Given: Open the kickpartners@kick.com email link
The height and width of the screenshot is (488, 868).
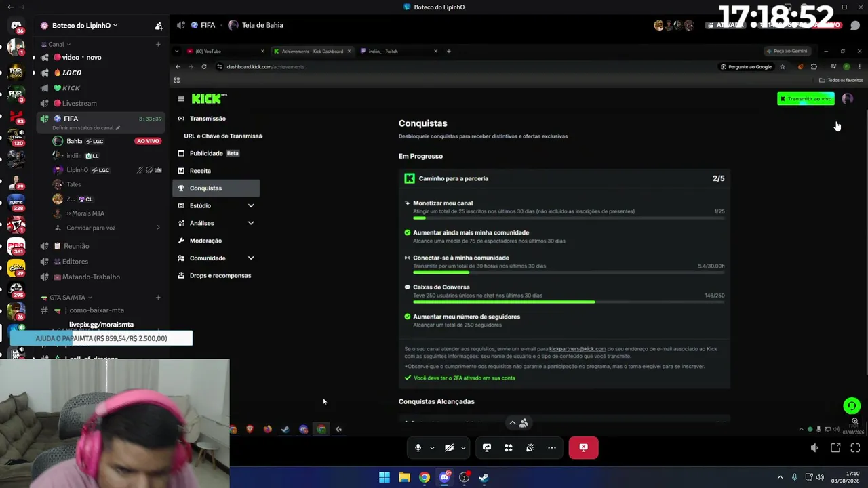Looking at the screenshot, I should pos(577,349).
